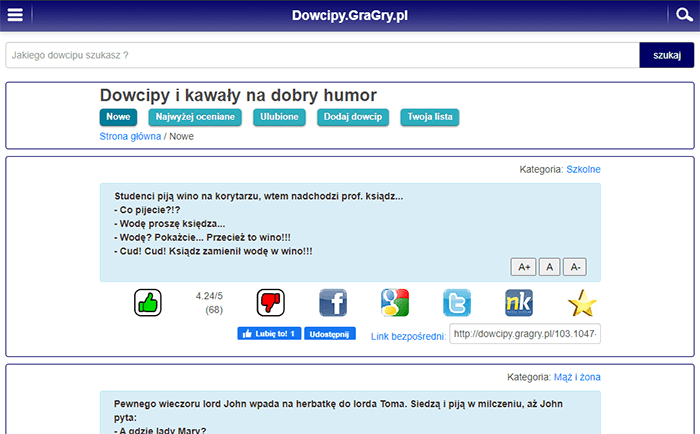
Task: Follow the Strona główna breadcrumb link
Action: 130,136
